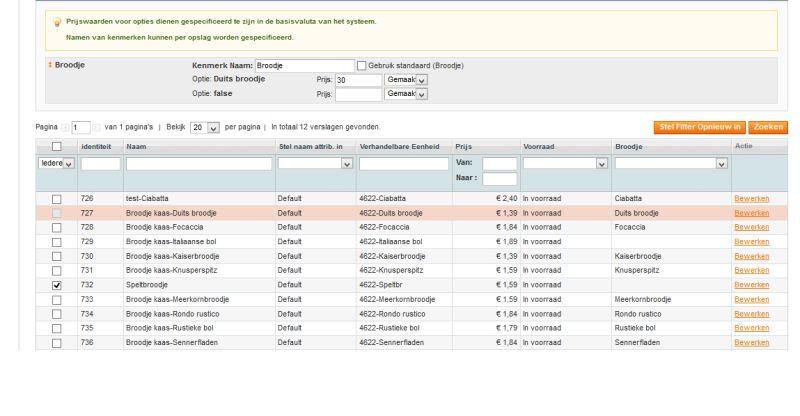Click the lightbulb notice icon

pos(57,22)
